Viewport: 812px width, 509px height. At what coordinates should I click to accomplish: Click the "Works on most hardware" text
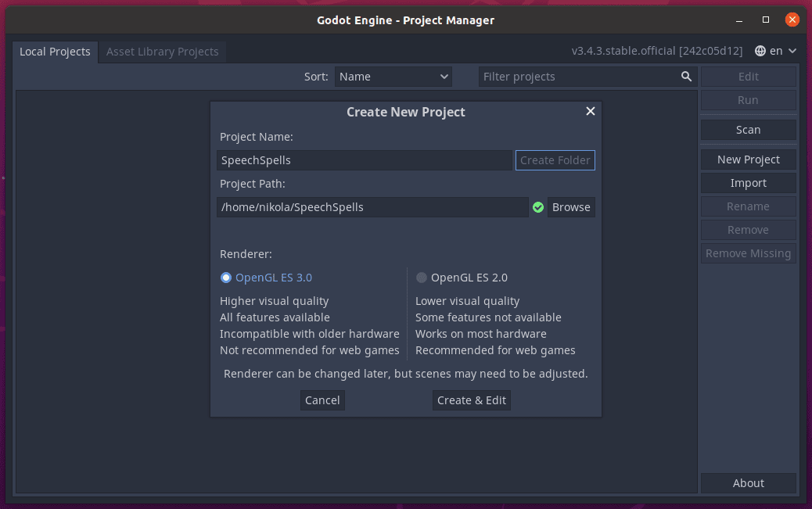pos(480,333)
